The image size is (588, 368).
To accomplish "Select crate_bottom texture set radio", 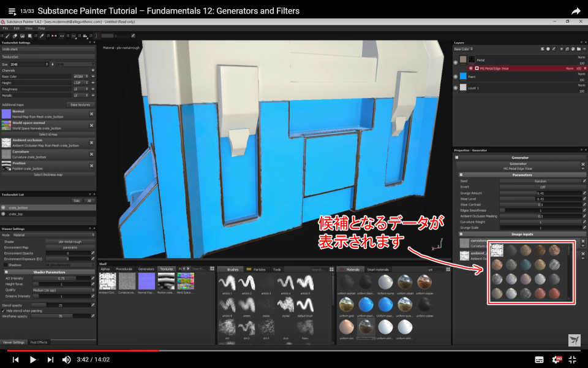I will pyautogui.click(x=4, y=208).
